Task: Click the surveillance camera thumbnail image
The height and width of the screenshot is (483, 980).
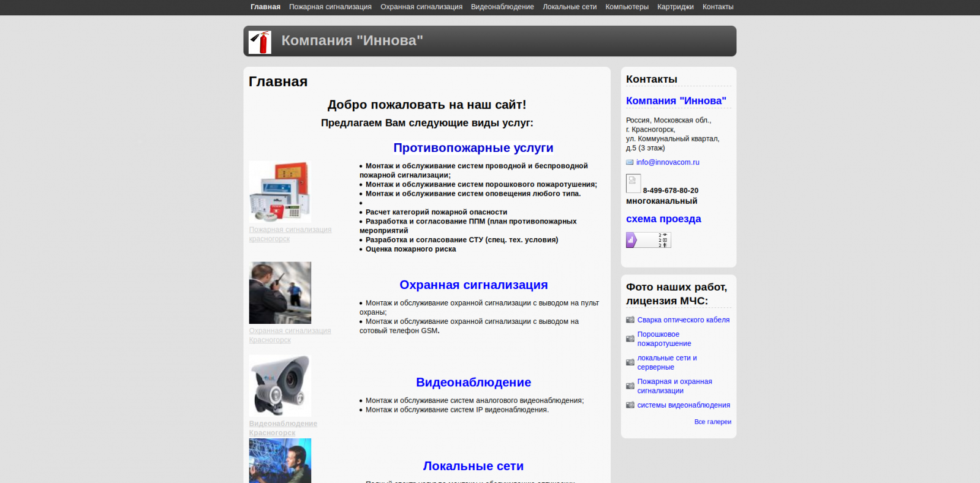Action: coord(280,386)
